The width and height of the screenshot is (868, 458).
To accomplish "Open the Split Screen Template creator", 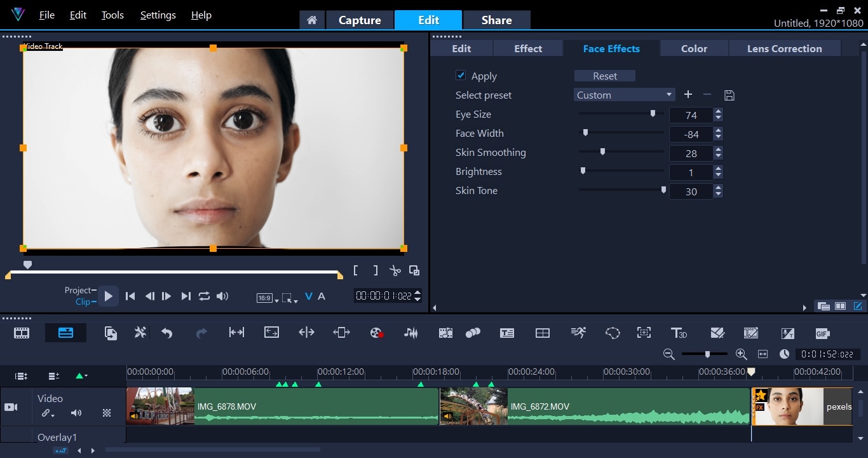I will [x=543, y=333].
